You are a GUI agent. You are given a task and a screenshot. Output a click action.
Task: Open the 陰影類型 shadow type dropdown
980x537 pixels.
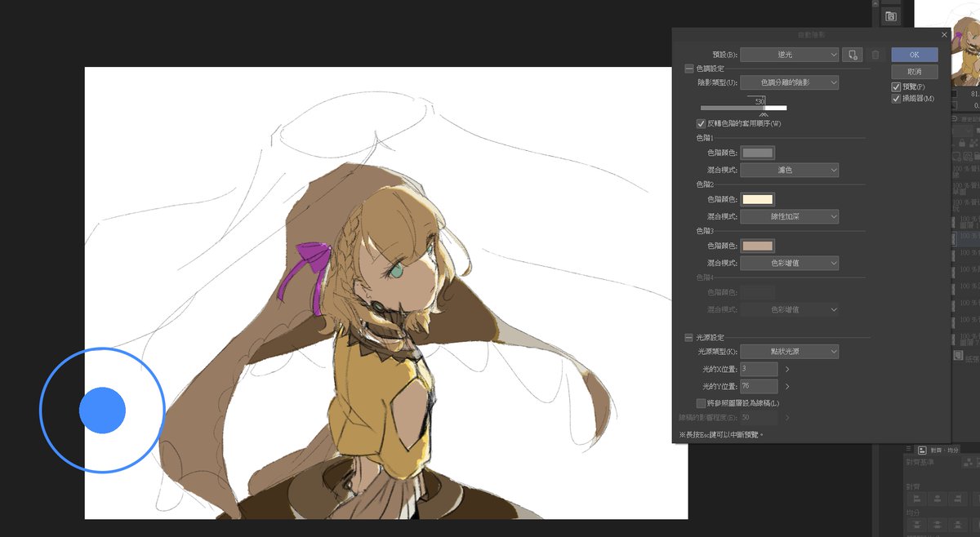790,82
